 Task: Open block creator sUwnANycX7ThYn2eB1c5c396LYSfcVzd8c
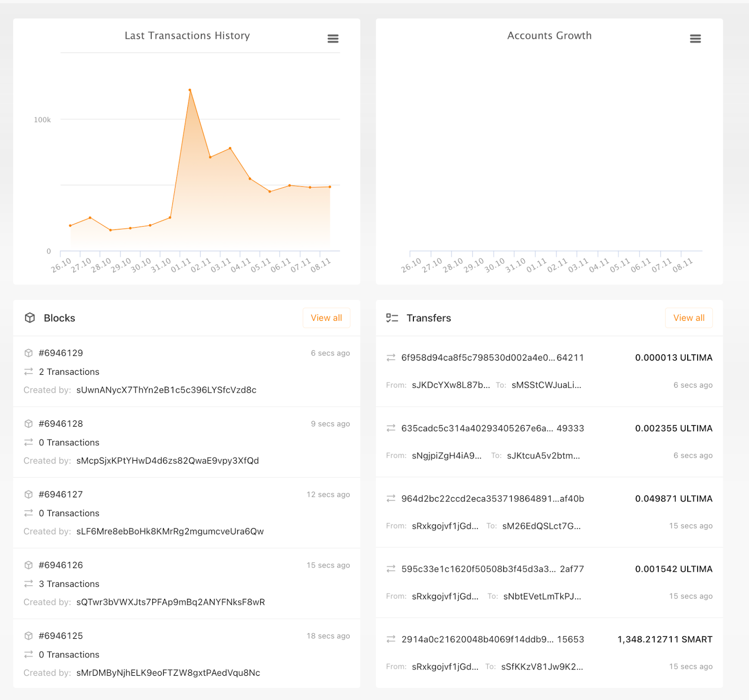coord(166,390)
